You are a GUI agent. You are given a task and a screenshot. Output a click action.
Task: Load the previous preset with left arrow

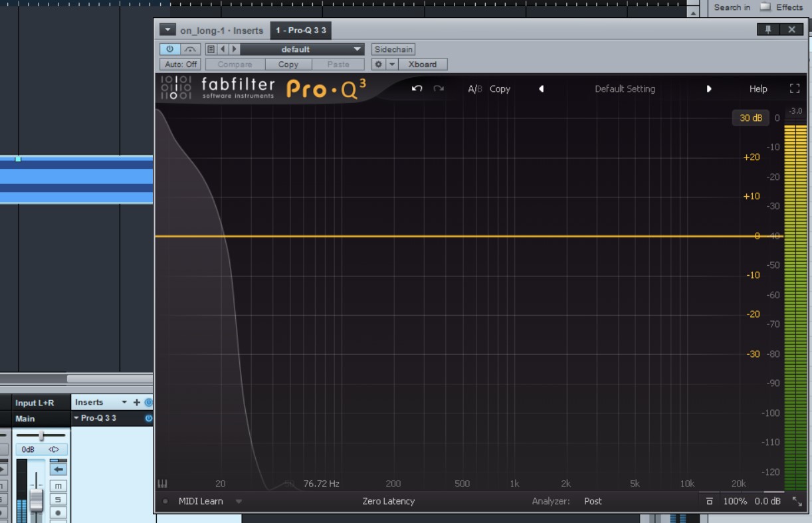click(223, 49)
